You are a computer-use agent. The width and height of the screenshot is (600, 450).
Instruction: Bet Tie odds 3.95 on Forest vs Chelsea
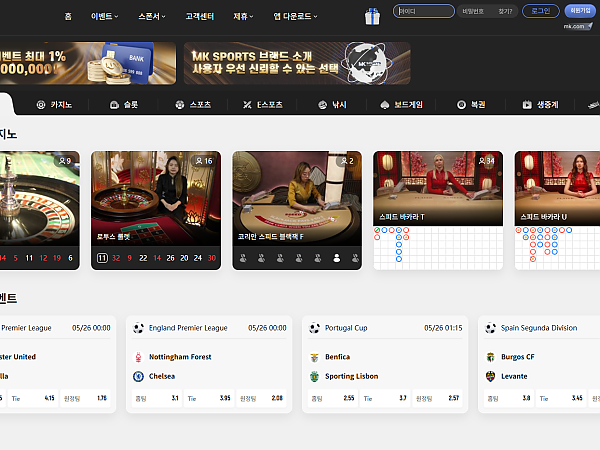pos(209,398)
